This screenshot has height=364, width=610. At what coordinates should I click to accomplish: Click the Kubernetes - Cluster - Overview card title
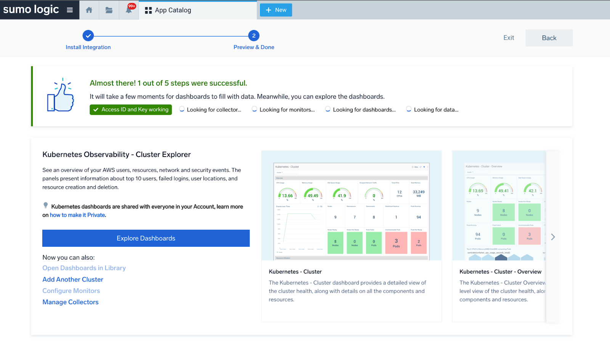click(500, 271)
